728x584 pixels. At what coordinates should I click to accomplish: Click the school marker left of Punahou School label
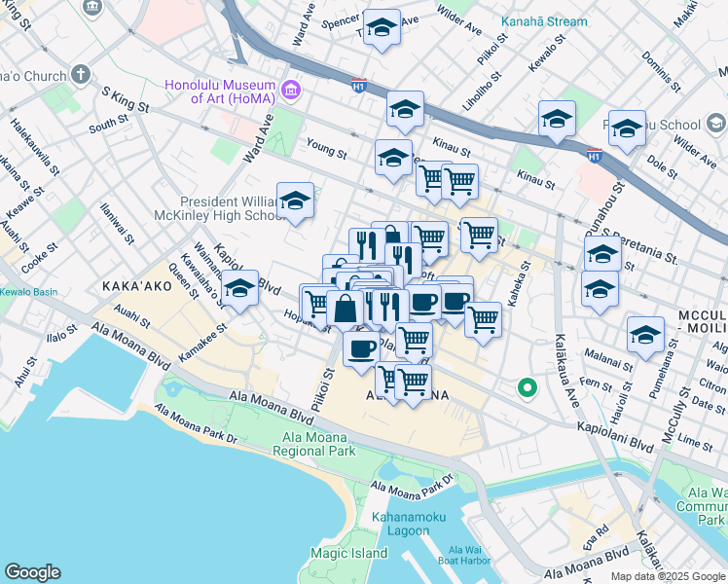[x=627, y=130]
